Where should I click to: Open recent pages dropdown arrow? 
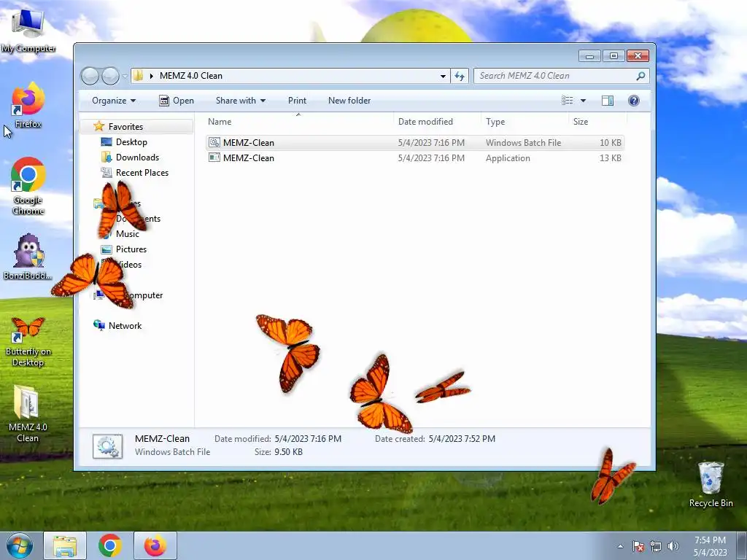point(125,76)
